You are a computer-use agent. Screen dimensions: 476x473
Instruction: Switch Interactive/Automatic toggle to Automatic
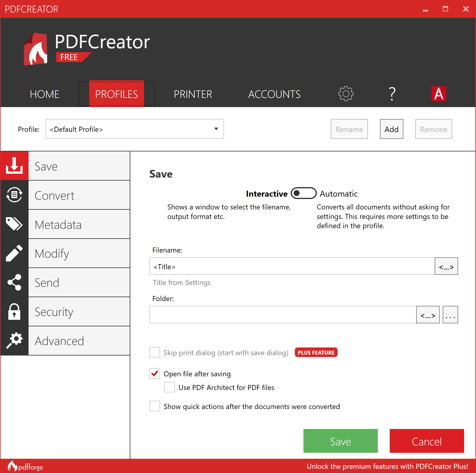[x=303, y=193]
